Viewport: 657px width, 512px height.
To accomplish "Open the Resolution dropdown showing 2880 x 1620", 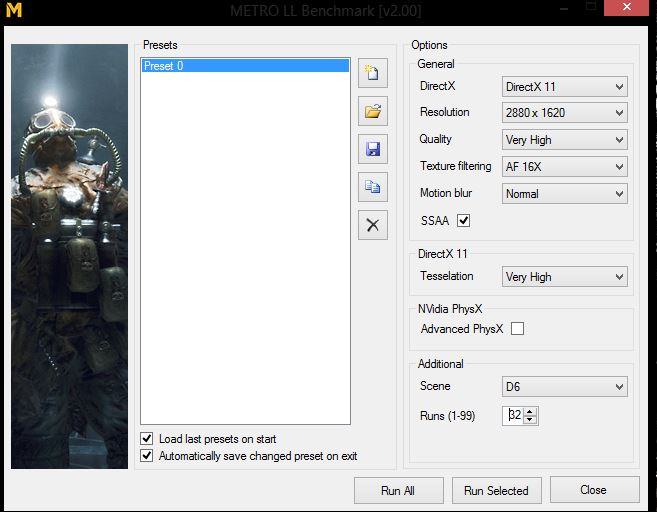I will (x=565, y=113).
